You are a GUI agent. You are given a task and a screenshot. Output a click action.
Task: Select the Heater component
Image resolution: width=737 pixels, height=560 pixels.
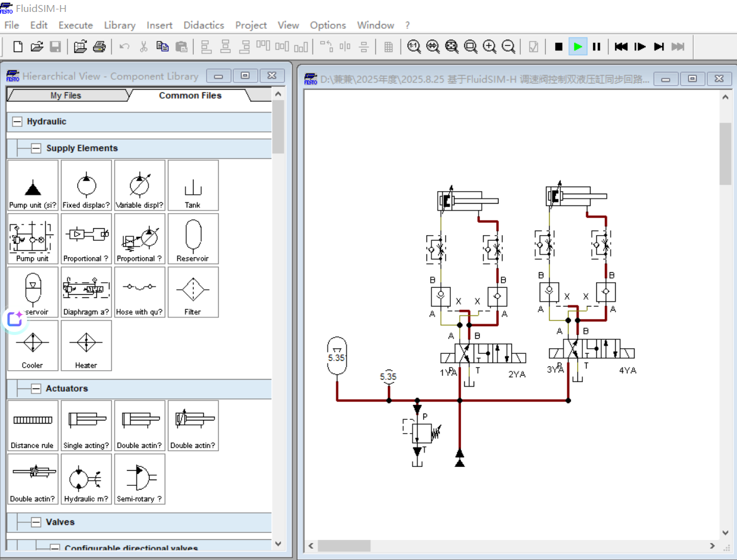click(x=86, y=346)
